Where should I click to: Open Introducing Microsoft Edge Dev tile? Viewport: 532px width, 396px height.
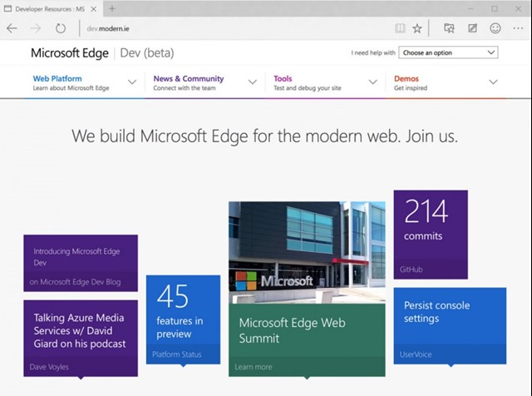pos(81,263)
